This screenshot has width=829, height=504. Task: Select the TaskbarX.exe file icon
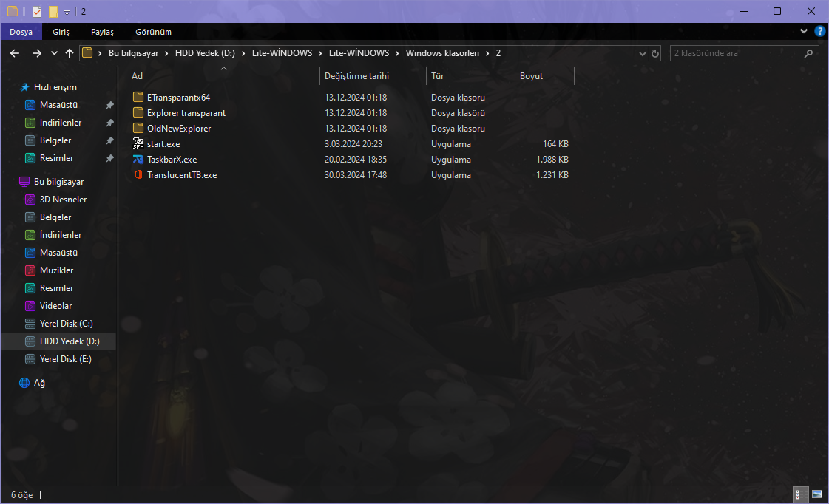point(138,160)
